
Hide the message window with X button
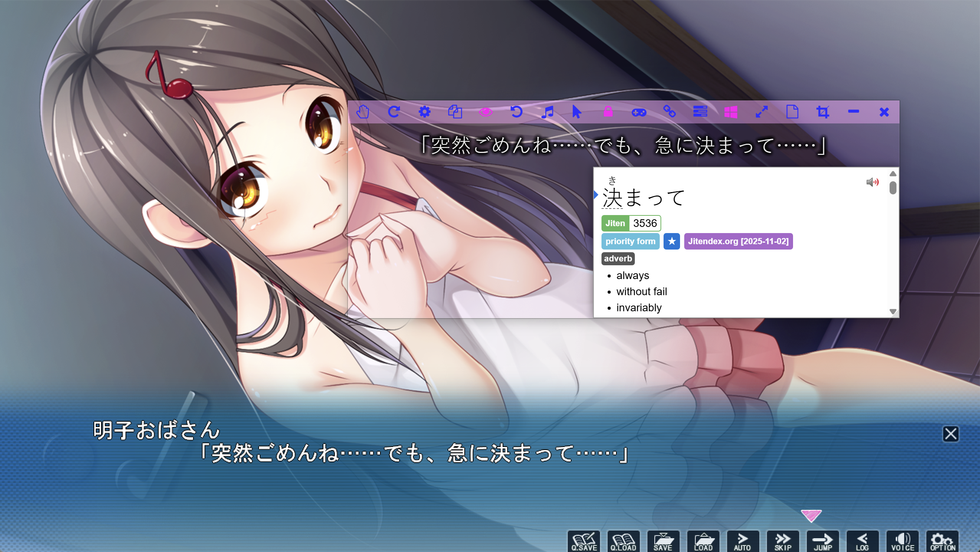click(950, 434)
